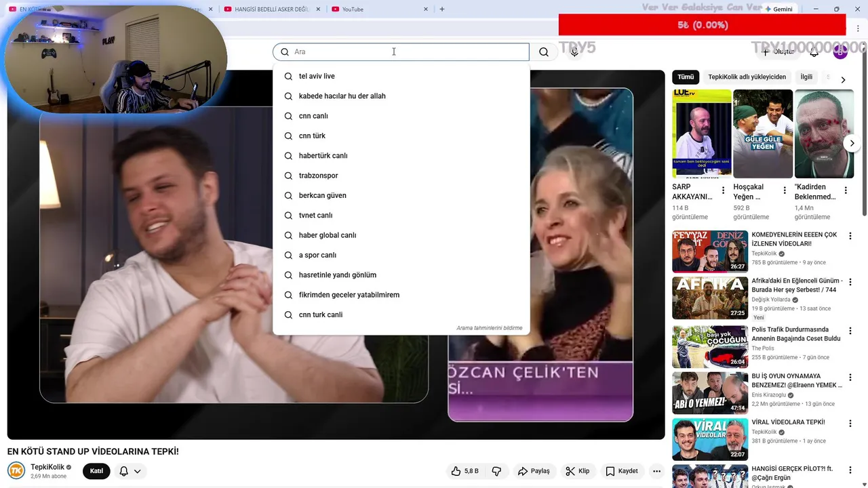Open Polis Trafik Durdurmasında video title
This screenshot has height=488, width=868.
tap(796, 334)
